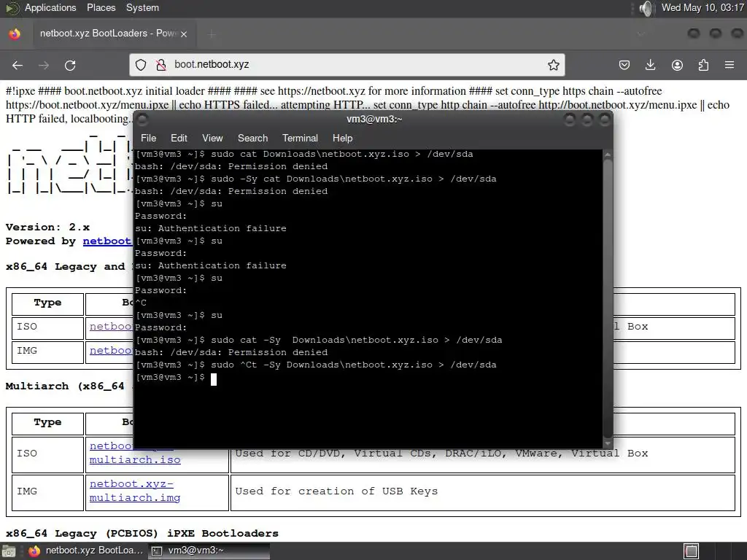The image size is (747, 560).
Task: Reload the boot.netboot.xyz page
Action: (70, 65)
